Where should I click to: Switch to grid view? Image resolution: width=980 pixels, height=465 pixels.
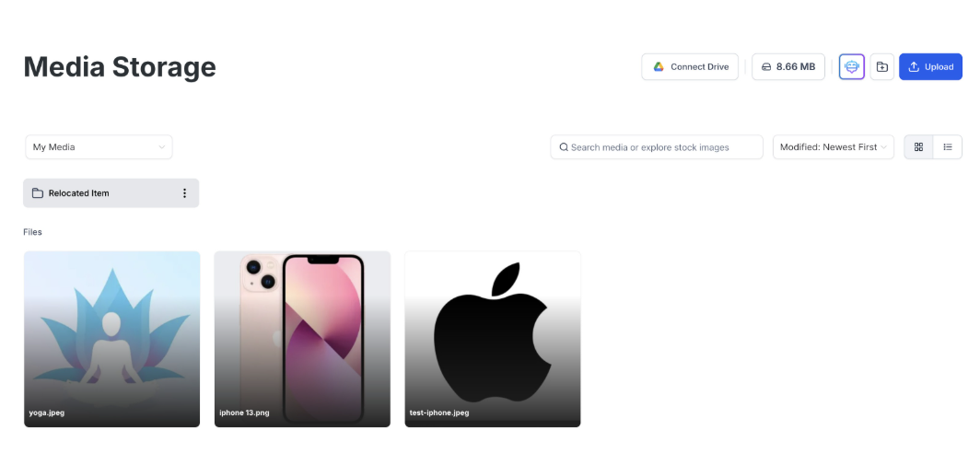pos(919,147)
